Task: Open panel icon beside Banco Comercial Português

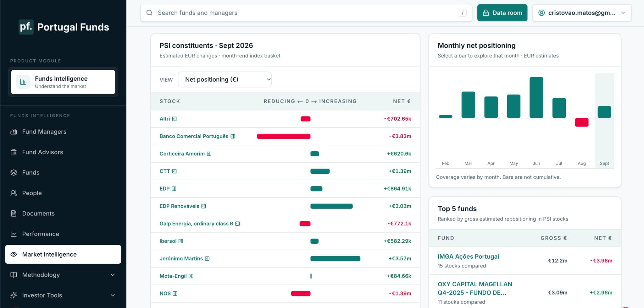Action: [233, 136]
